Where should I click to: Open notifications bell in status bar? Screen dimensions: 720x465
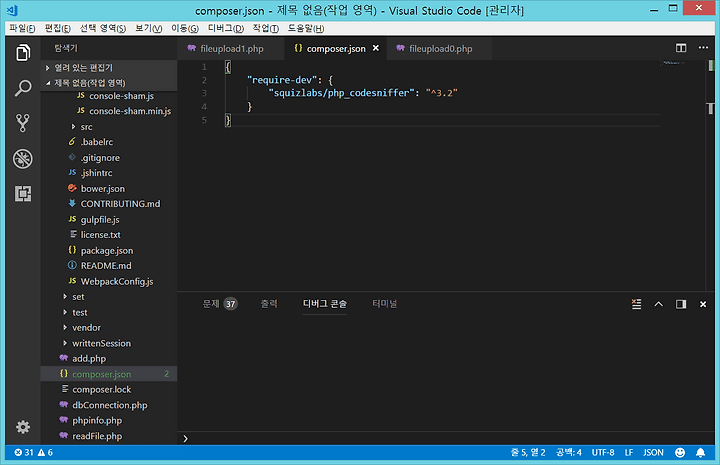pos(700,453)
